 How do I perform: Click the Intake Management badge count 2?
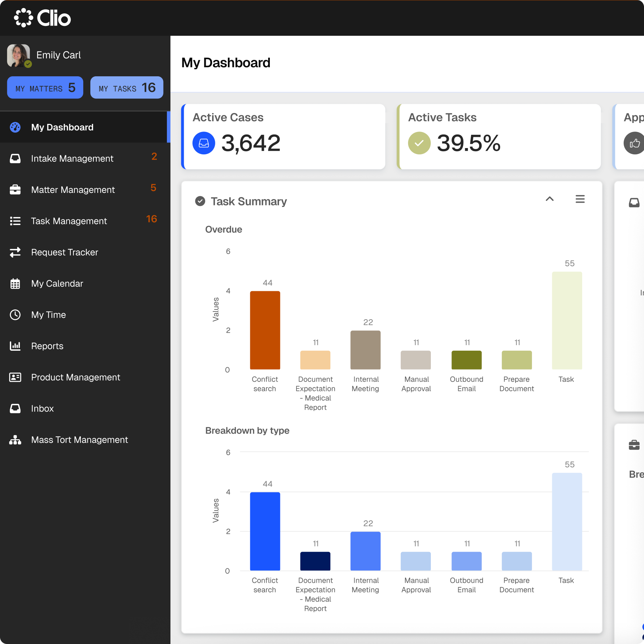click(154, 157)
